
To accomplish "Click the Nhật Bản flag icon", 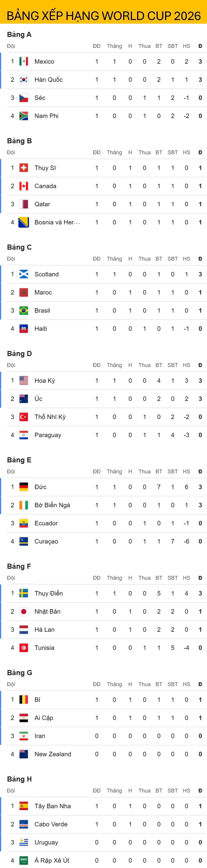I will [x=24, y=611].
